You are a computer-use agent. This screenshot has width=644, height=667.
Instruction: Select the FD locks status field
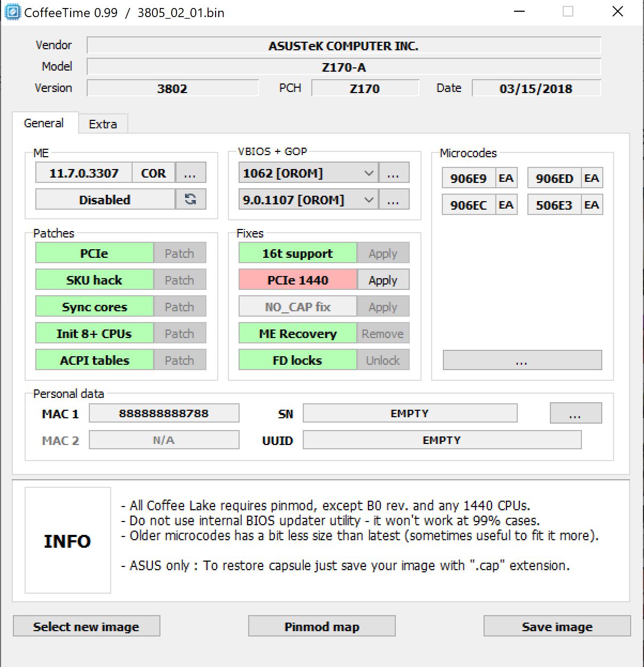[297, 360]
